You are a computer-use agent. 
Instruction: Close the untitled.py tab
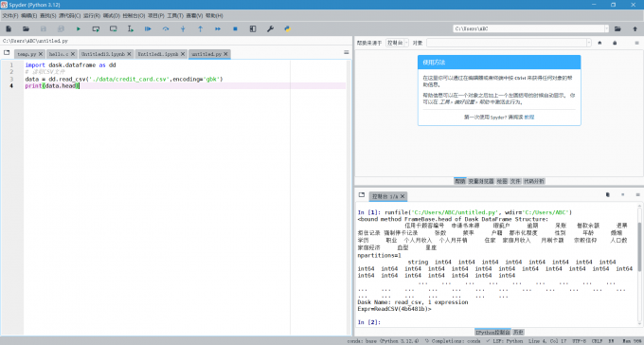point(225,54)
